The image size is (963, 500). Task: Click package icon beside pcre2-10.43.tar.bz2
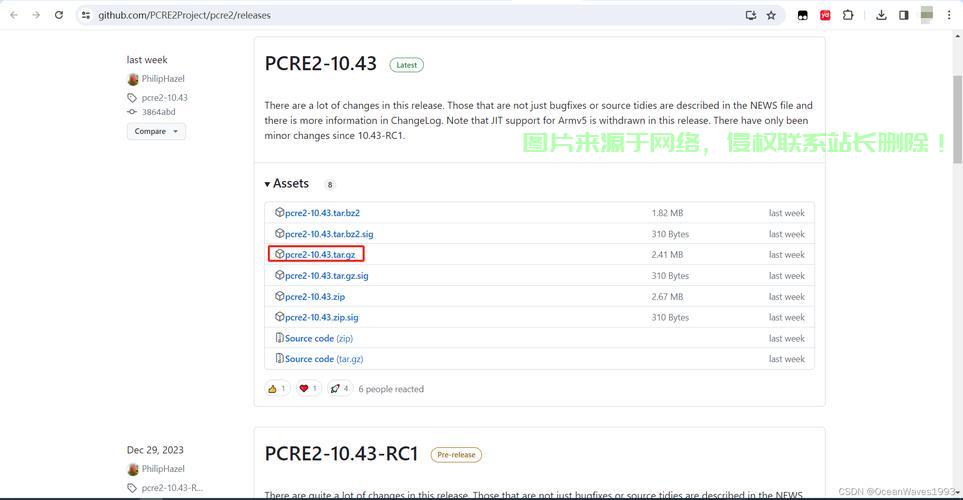[x=279, y=213]
